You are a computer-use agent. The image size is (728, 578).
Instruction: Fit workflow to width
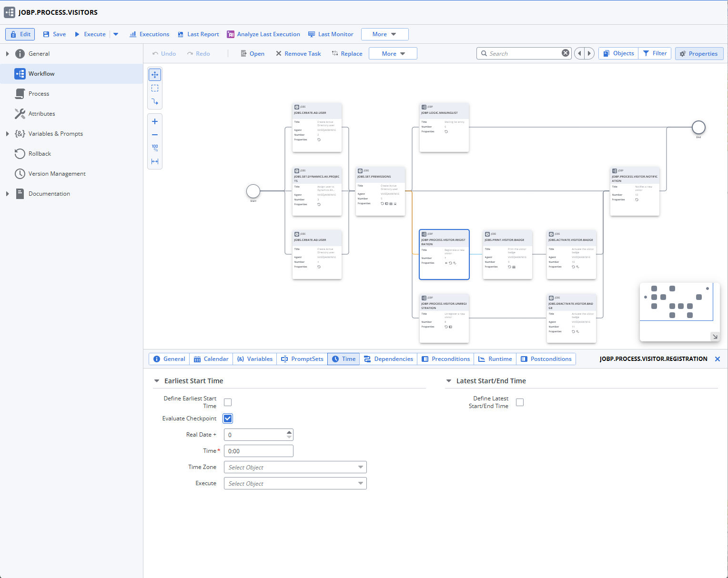tap(155, 161)
